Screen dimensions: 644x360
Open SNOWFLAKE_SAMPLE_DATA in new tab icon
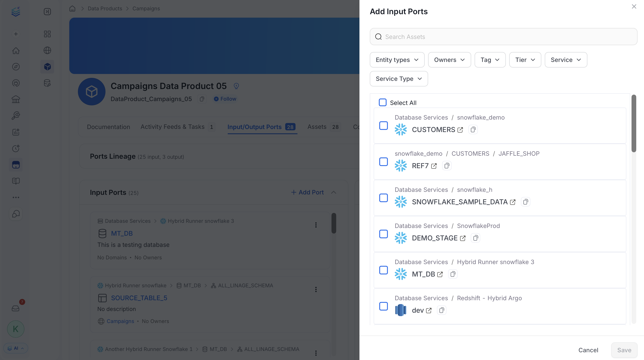(512, 202)
